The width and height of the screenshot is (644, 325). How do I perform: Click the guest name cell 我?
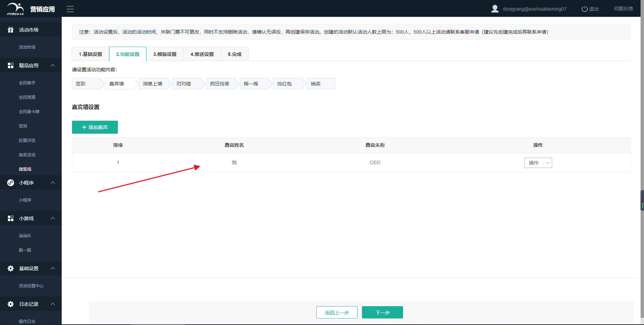pos(234,162)
